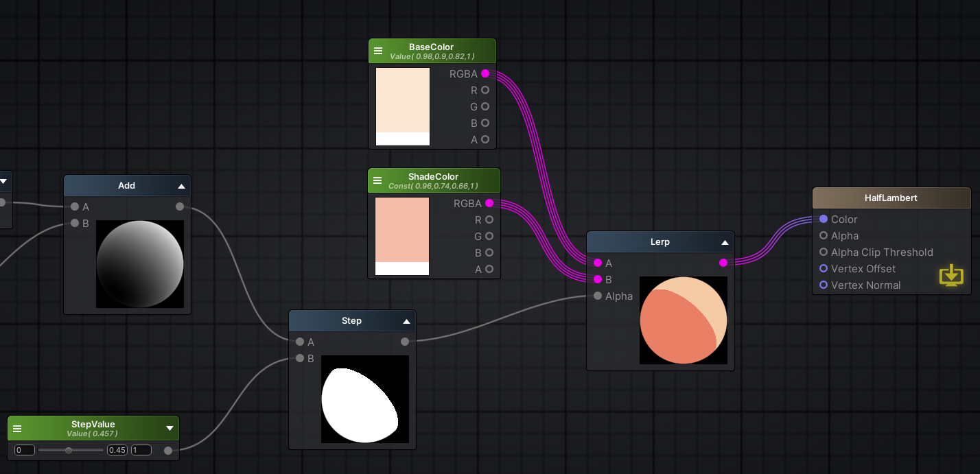Click the Alpha input port on Lerp
980x474 pixels.
(x=598, y=296)
